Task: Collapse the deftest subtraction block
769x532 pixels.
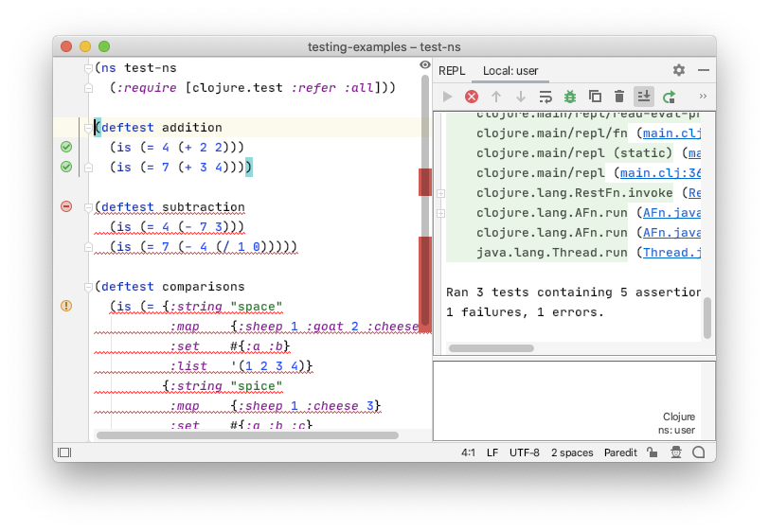Action: coord(88,207)
